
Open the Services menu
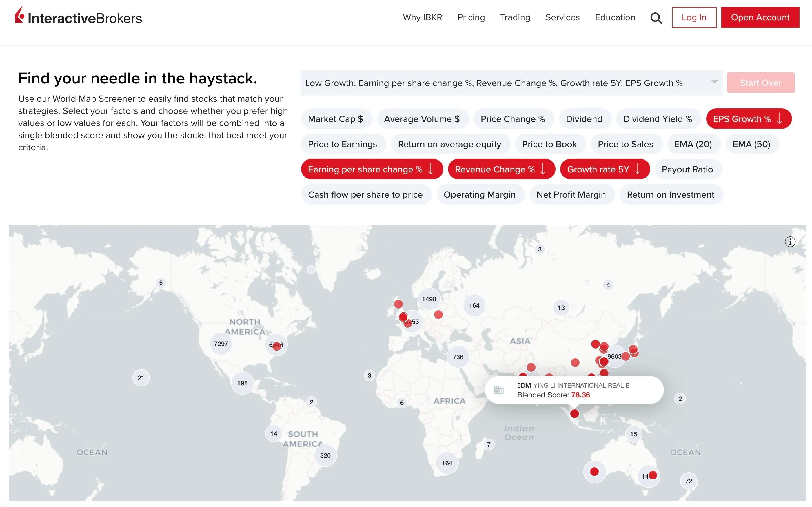(562, 17)
